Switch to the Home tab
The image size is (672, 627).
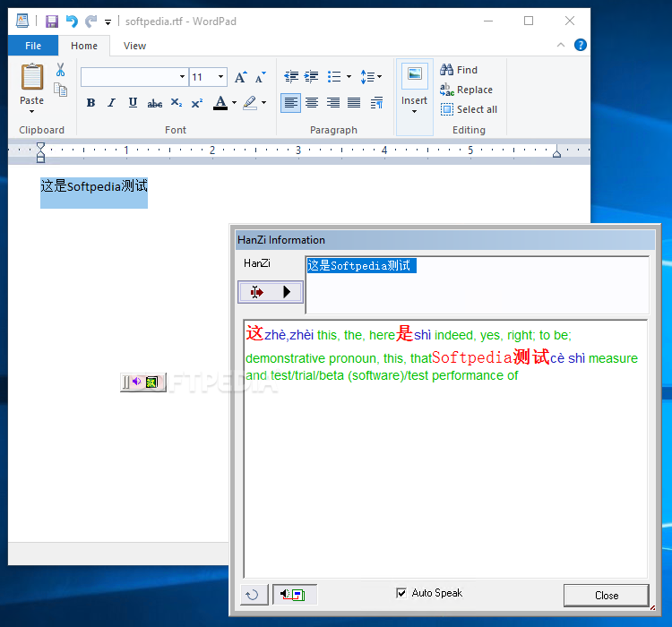point(84,46)
